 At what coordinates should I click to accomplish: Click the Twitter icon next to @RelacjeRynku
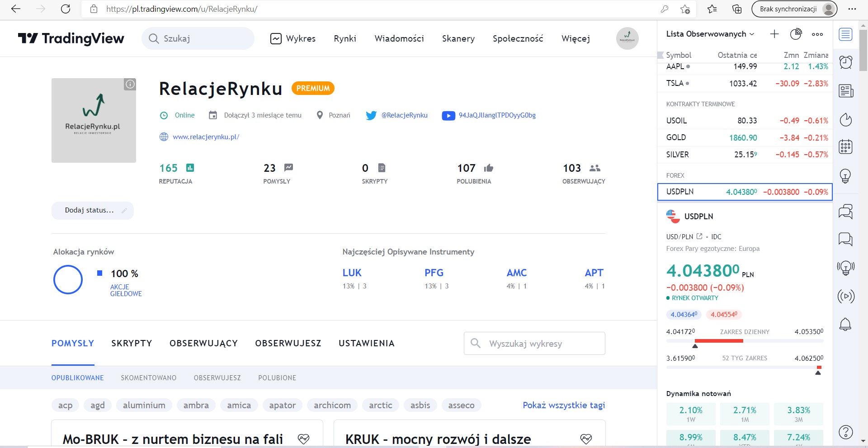(371, 115)
